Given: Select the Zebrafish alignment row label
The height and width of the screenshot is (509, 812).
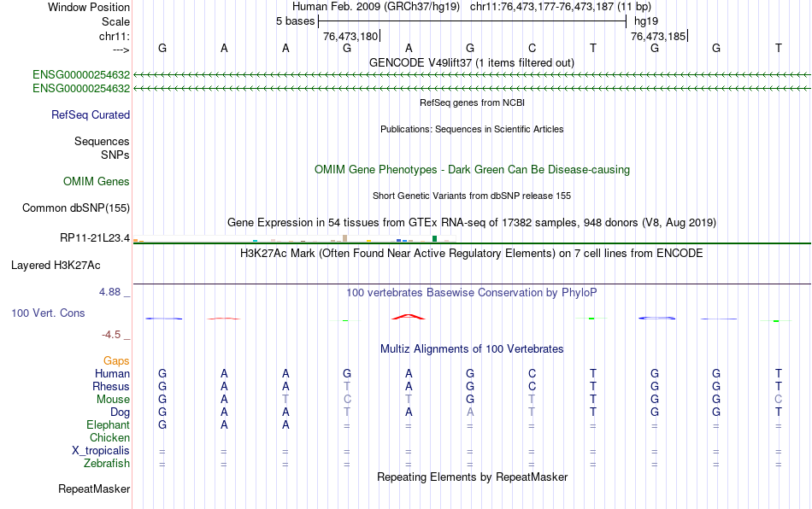Looking at the screenshot, I should 106,463.
